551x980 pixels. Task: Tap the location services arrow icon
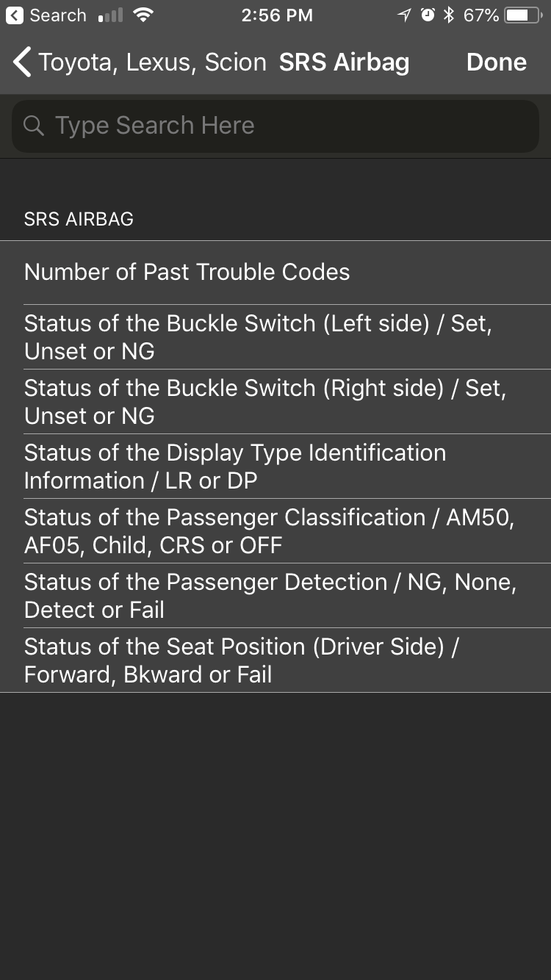click(404, 15)
